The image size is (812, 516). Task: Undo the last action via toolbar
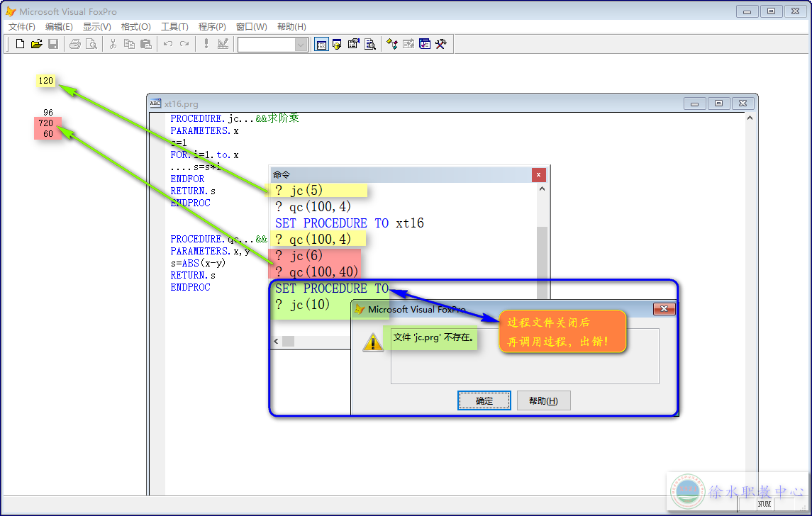pos(168,44)
